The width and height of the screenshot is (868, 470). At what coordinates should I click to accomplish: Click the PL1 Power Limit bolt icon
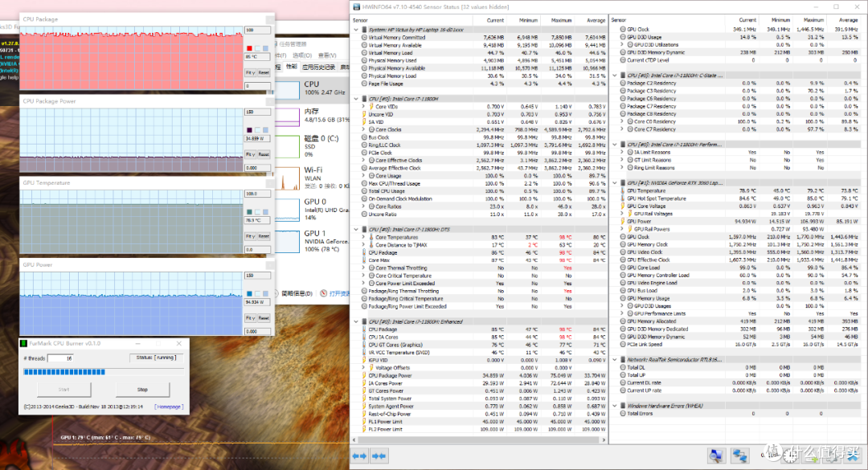coord(364,421)
